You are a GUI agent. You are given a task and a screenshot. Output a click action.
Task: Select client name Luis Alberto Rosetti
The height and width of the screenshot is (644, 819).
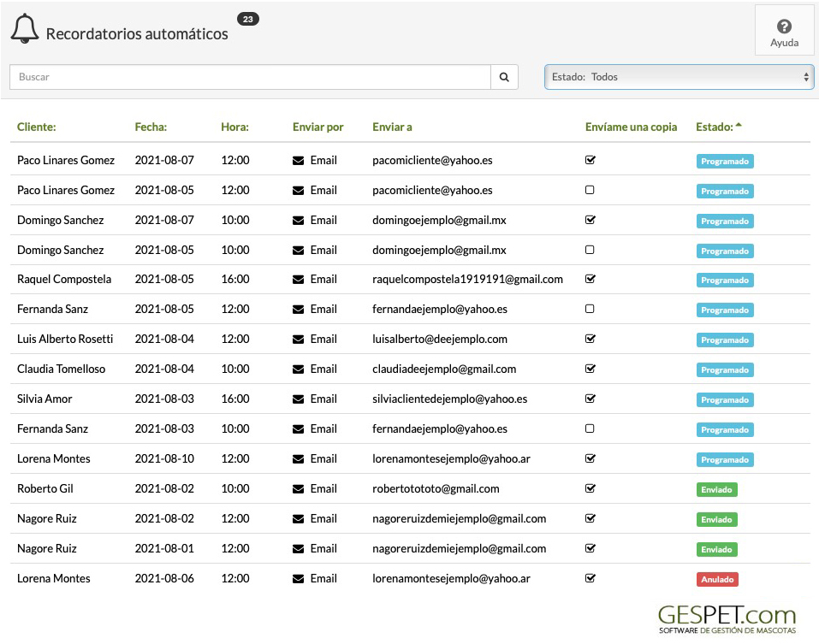coord(65,339)
